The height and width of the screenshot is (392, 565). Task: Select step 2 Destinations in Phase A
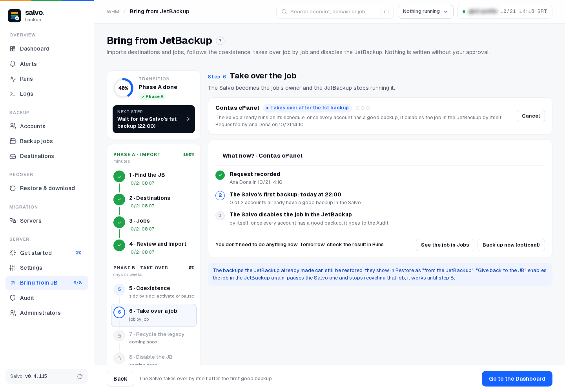pyautogui.click(x=154, y=201)
